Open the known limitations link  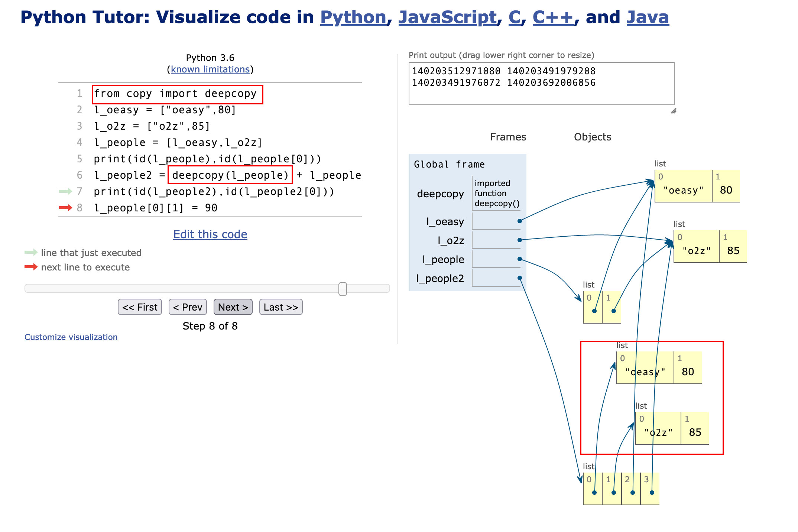pos(210,69)
